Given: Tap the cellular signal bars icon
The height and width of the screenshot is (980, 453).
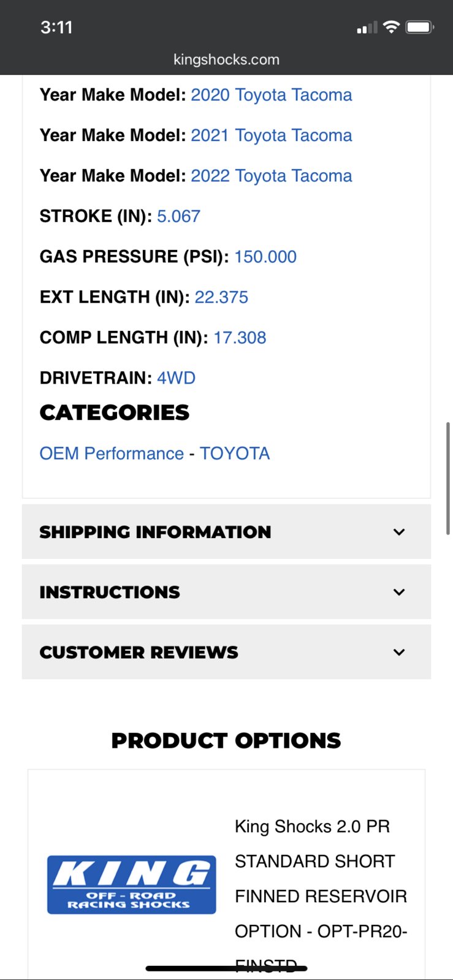Looking at the screenshot, I should (367, 28).
